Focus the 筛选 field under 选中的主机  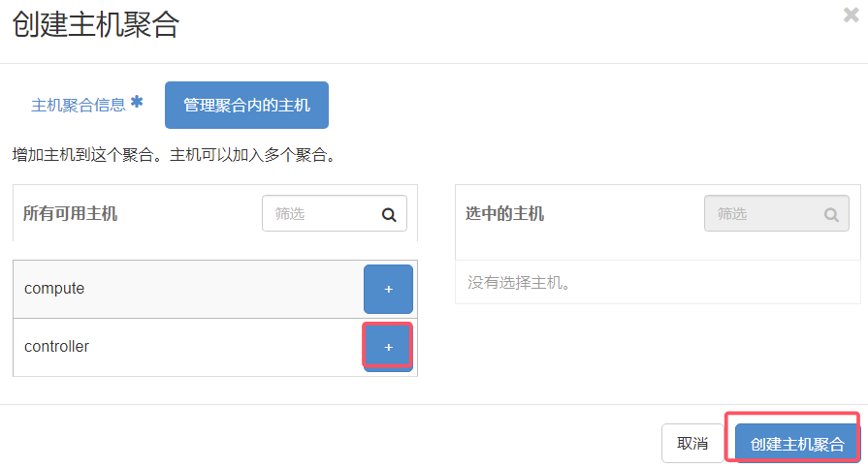[x=777, y=213]
